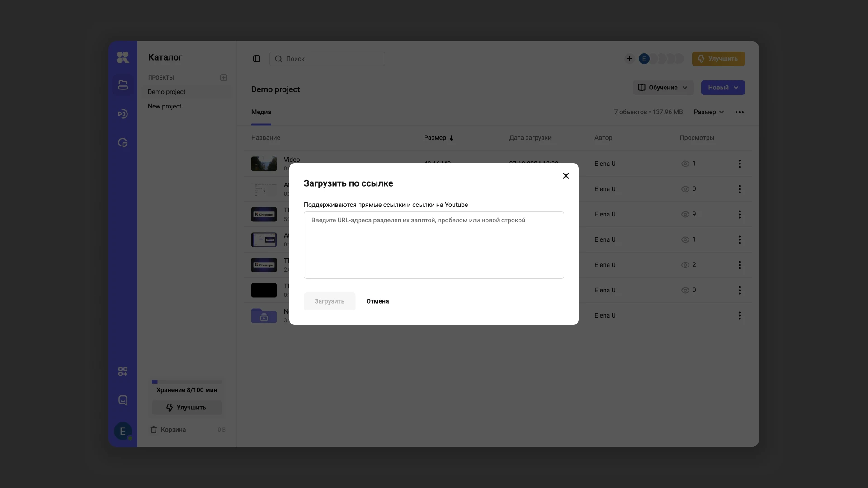Click the add project plus icon

[x=224, y=78]
